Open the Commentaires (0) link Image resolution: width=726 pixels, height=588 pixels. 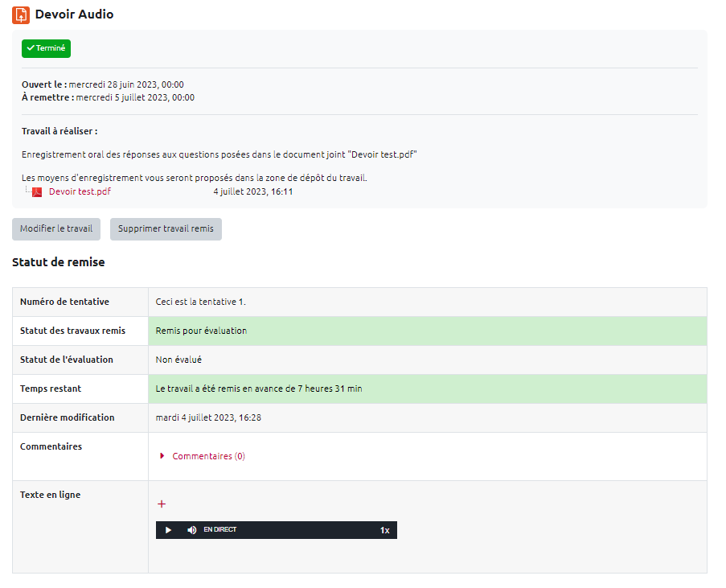(208, 456)
